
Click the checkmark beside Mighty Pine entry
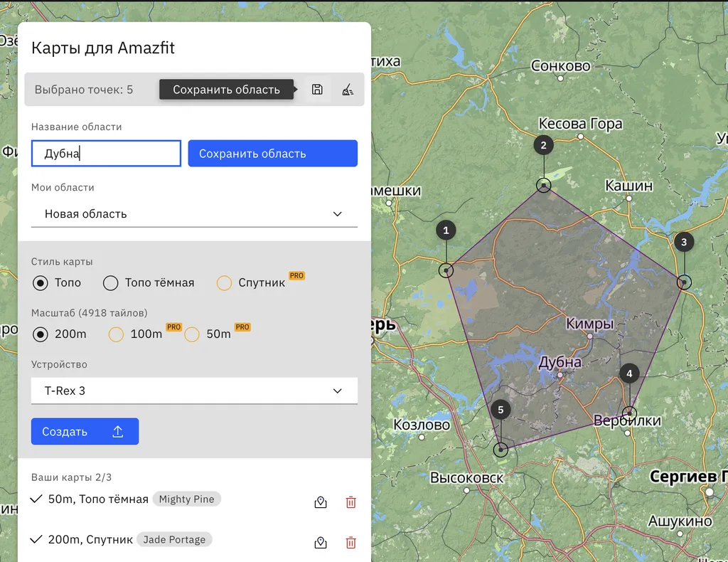pos(36,499)
